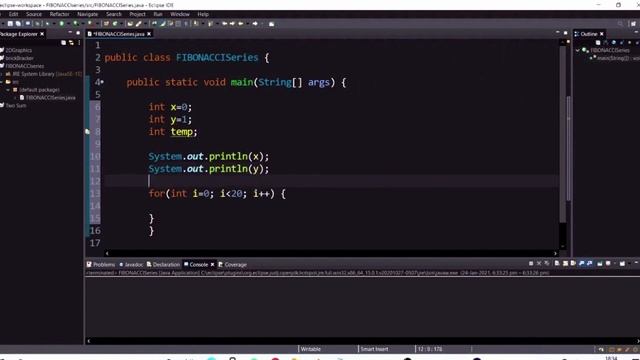Open the Navigate menu
This screenshot has height=360, width=640.
pyautogui.click(x=88, y=14)
